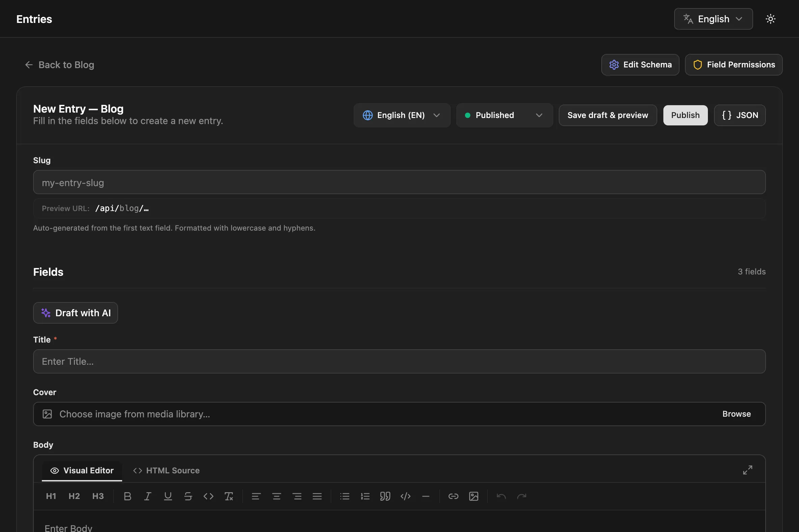Switch to the HTML Source tab
Image resolution: width=799 pixels, height=532 pixels.
point(166,471)
